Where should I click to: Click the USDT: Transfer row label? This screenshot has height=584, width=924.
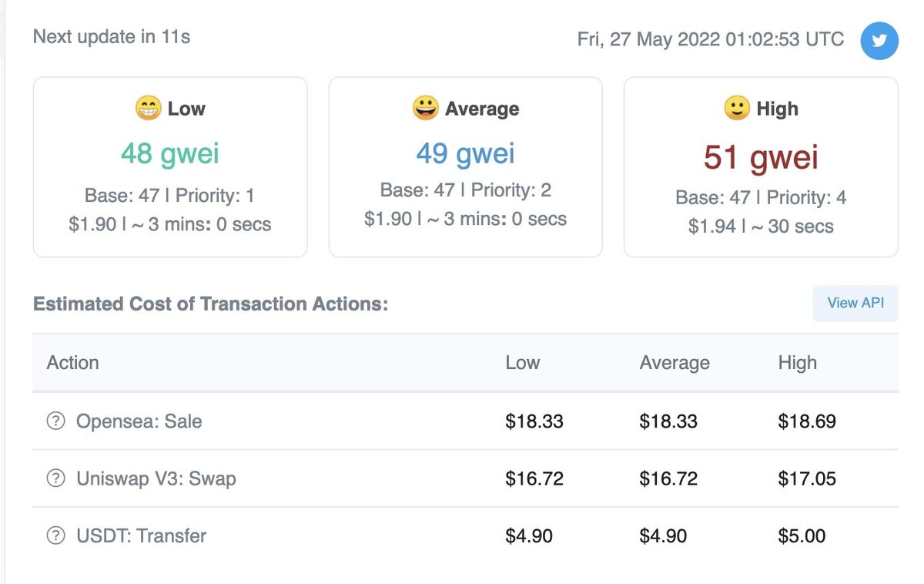tap(142, 535)
